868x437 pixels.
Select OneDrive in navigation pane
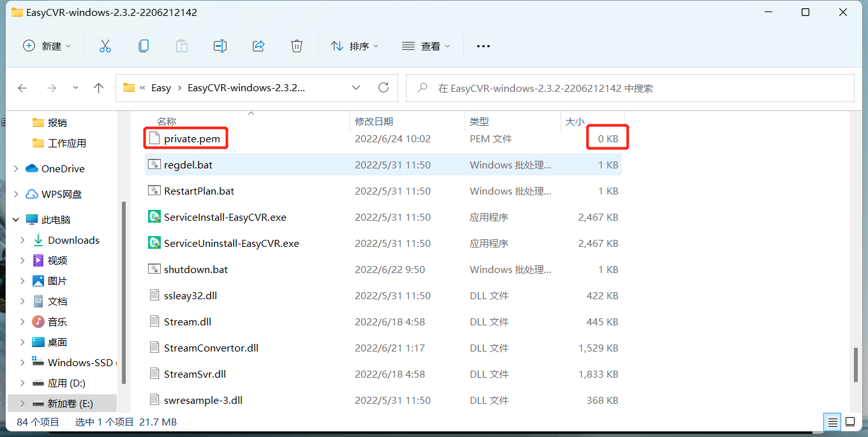coord(63,168)
